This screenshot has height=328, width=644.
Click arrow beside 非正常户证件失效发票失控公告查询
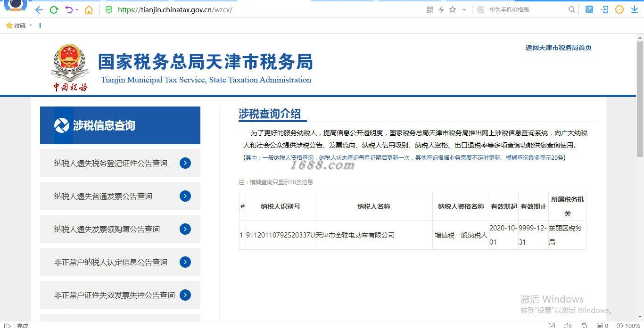(185, 295)
